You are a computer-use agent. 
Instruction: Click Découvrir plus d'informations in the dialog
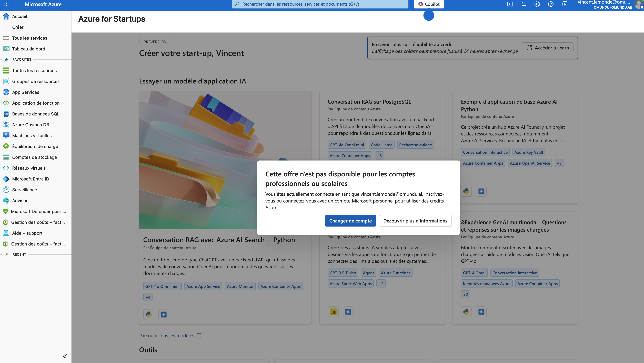click(415, 221)
